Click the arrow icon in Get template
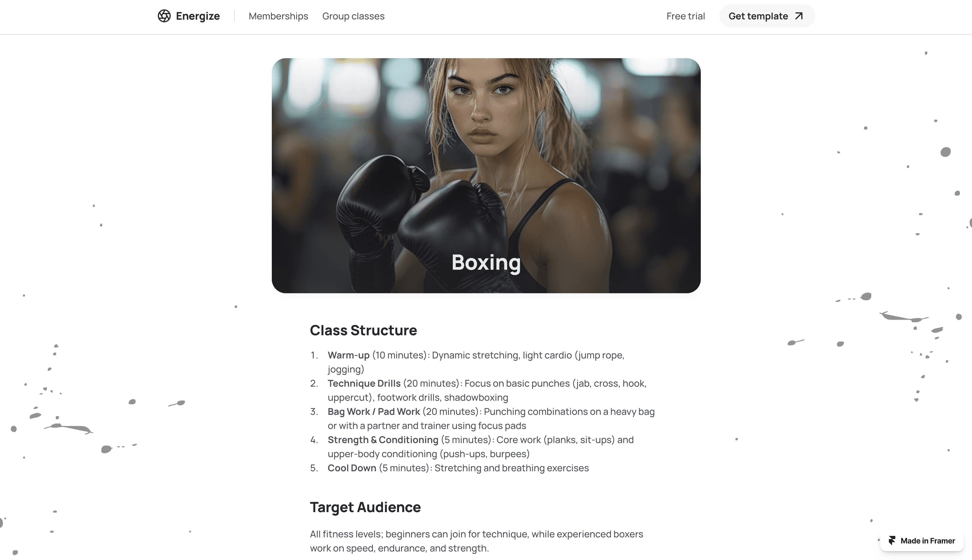This screenshot has height=560, width=972. 799,16
